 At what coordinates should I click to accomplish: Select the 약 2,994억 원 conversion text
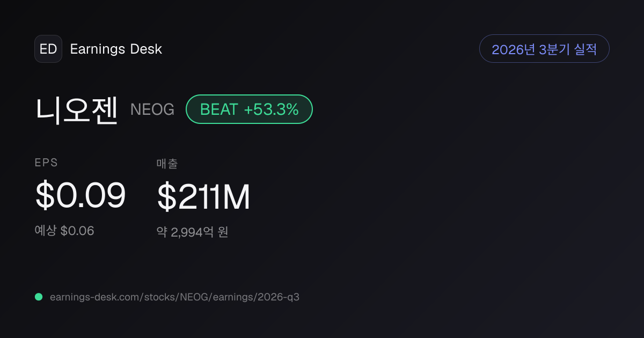click(193, 232)
